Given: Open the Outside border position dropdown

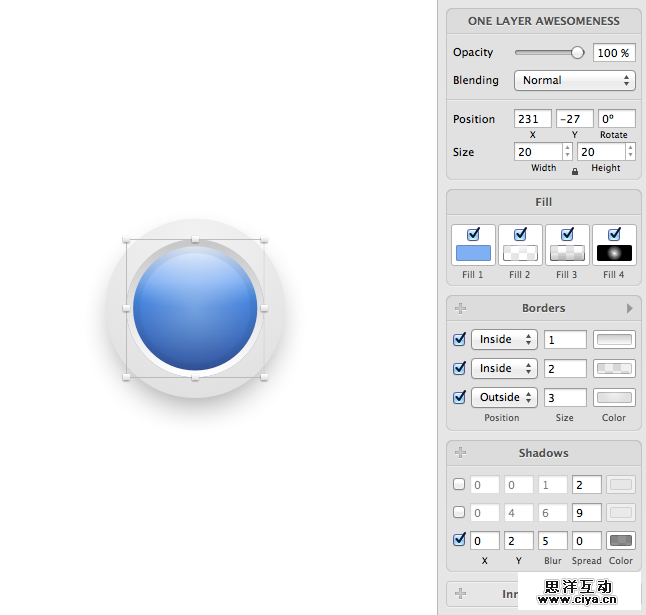Looking at the screenshot, I should click(504, 397).
